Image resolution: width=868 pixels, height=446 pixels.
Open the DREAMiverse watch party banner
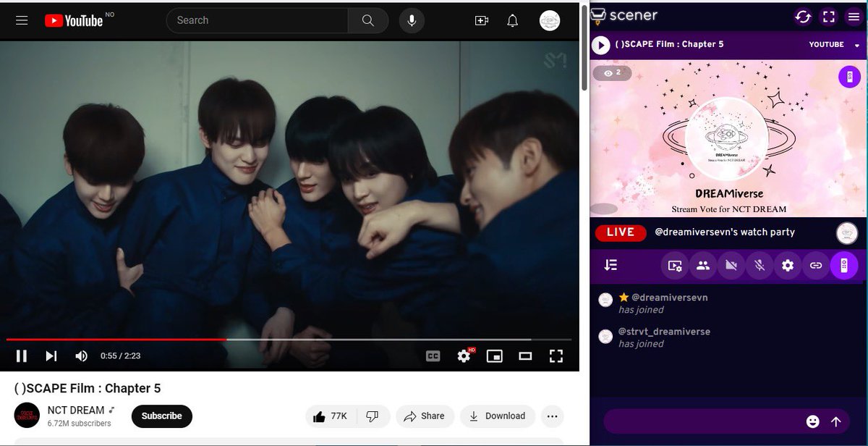pyautogui.click(x=728, y=140)
